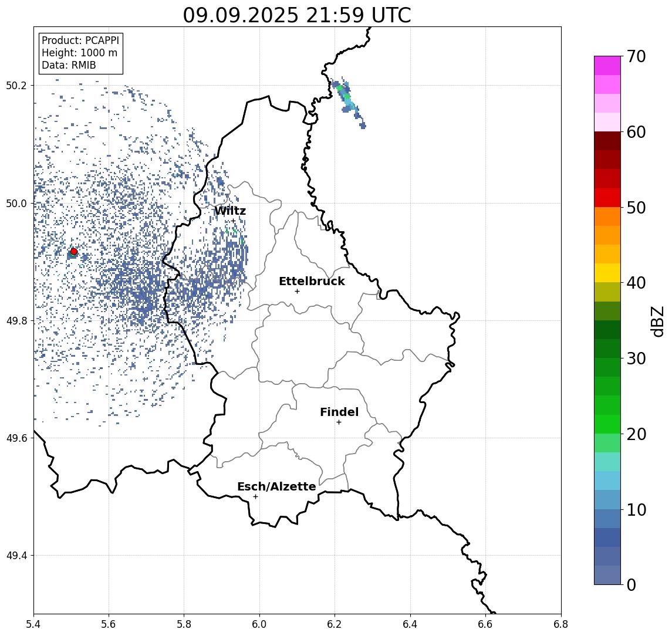Click the latitude axis label 50.0

coord(16,203)
